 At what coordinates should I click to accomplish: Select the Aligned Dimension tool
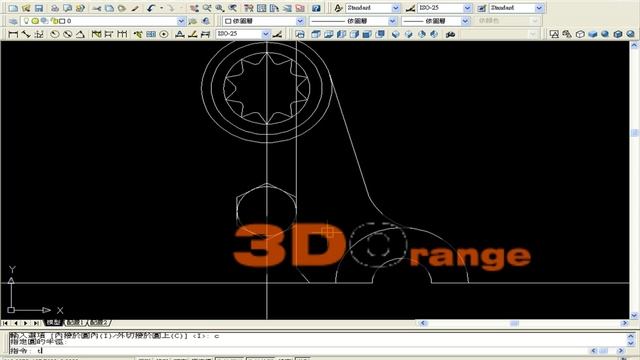pos(26,34)
